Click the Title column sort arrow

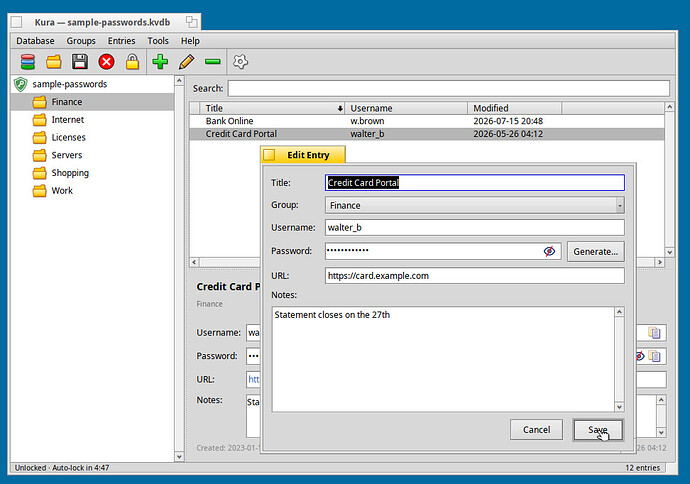coord(340,108)
